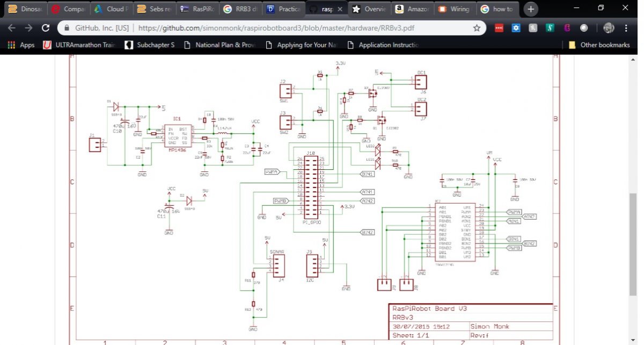Open the Subchapter S bookmark
644x345 pixels.
[150, 45]
